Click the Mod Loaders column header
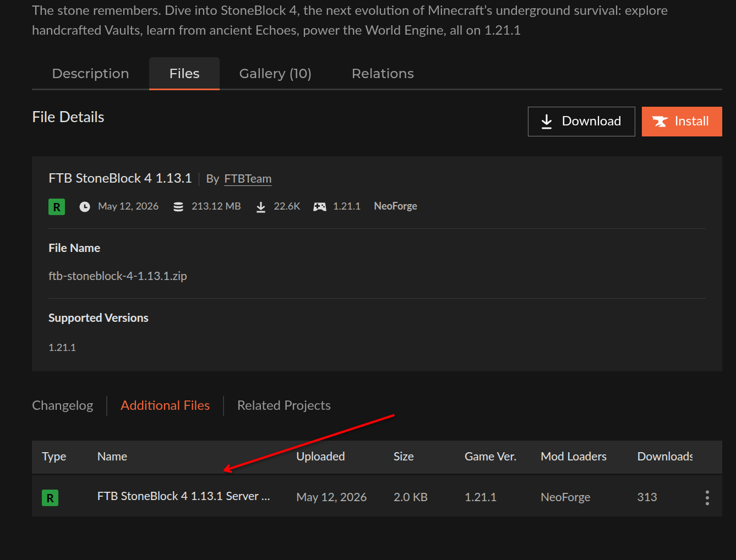Viewport: 736px width, 560px height. [x=574, y=457]
